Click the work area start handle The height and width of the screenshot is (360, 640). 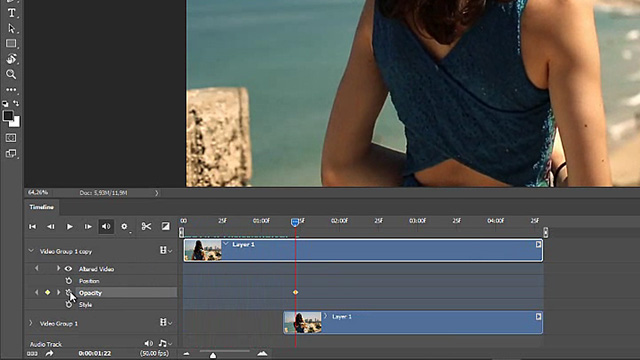coord(181,232)
